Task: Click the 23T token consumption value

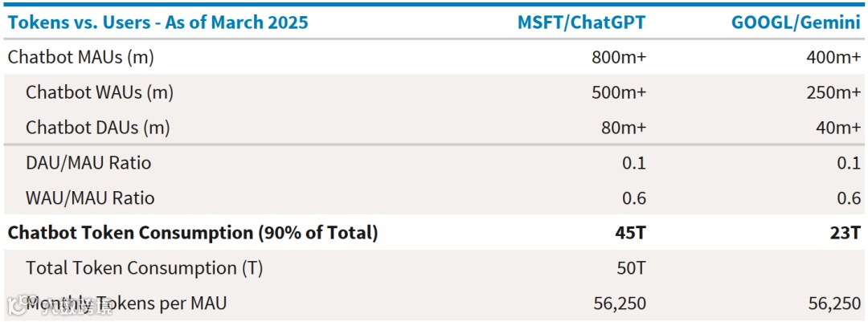Action: click(845, 234)
